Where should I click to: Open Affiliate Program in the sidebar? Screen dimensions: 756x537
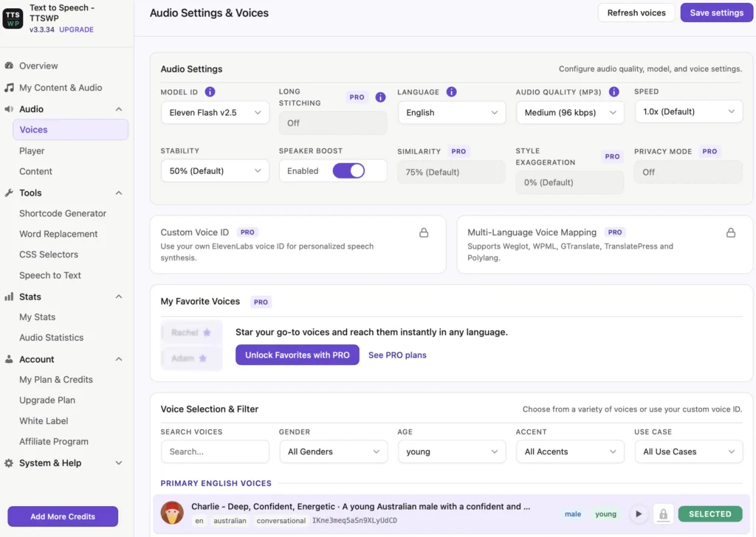(x=53, y=442)
